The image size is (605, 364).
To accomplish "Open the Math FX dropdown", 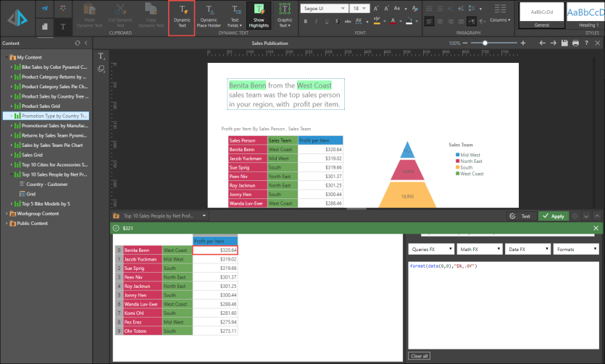I will coord(477,248).
